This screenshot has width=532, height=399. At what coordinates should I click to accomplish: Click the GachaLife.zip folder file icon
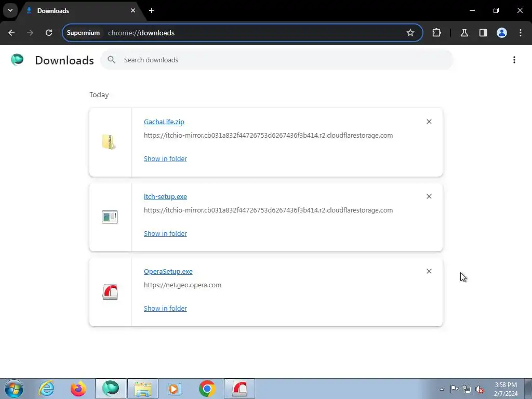[109, 142]
